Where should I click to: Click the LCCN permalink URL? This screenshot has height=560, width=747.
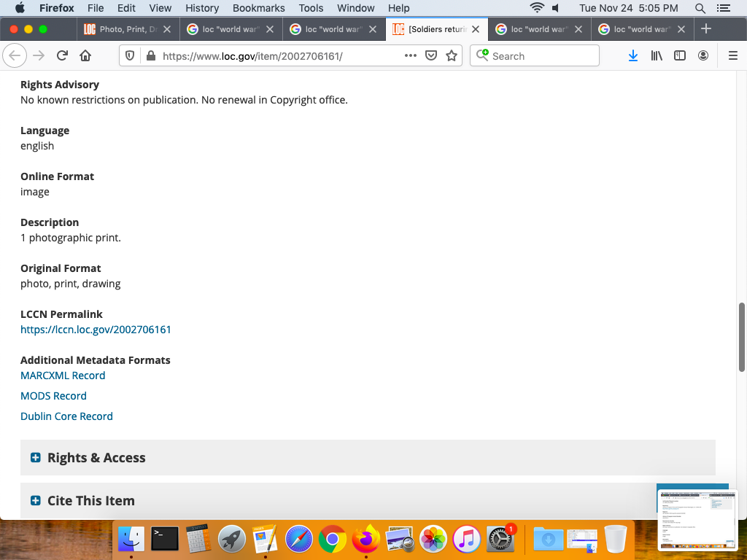[96, 330]
